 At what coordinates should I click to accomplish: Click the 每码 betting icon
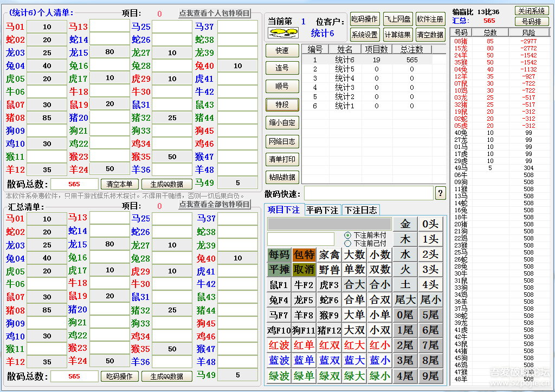[279, 256]
